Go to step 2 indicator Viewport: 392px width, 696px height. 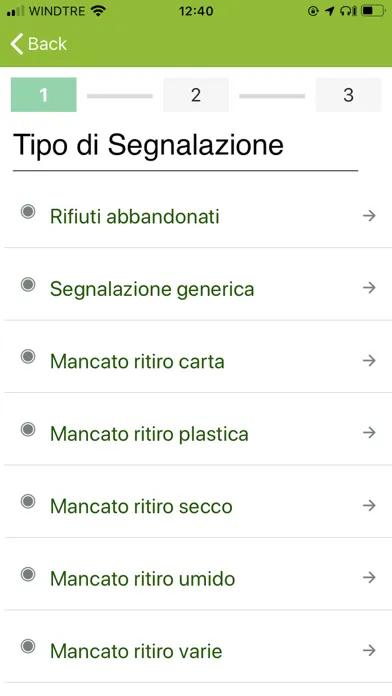tap(196, 95)
